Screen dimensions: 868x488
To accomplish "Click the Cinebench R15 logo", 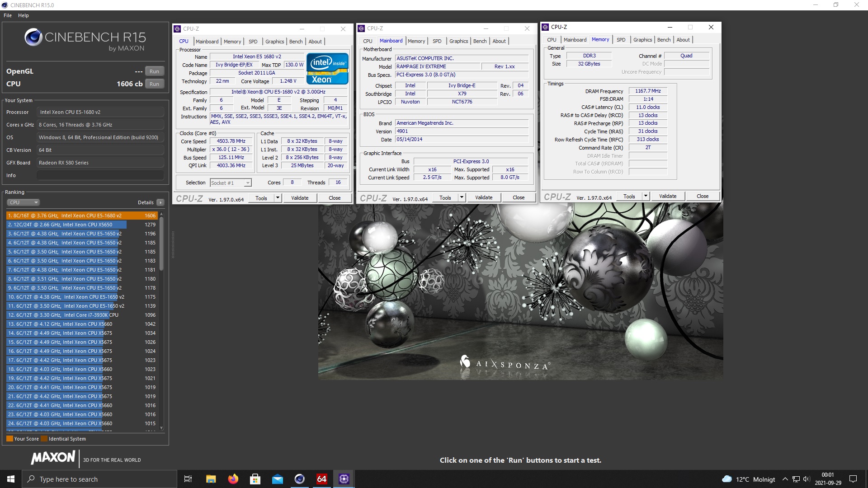I will pyautogui.click(x=85, y=40).
